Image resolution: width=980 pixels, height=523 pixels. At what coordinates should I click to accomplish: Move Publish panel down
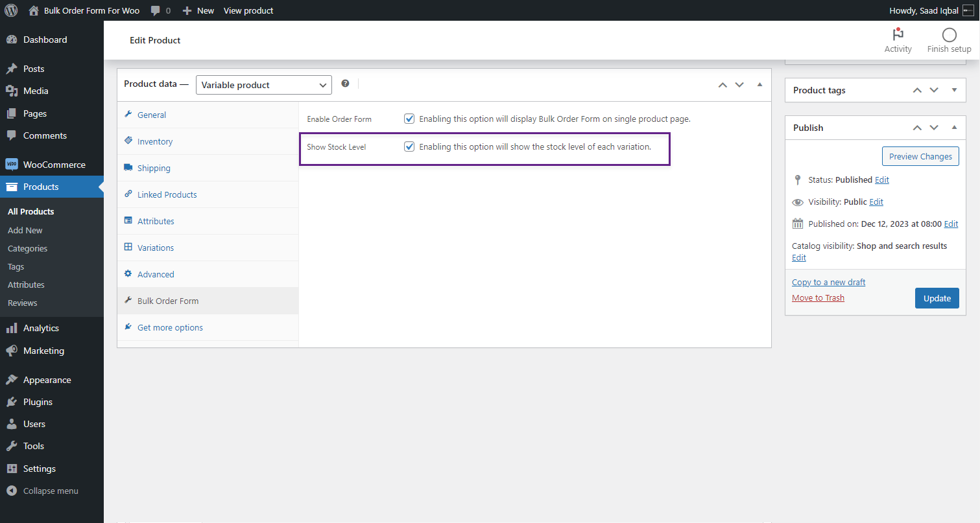[x=934, y=128]
